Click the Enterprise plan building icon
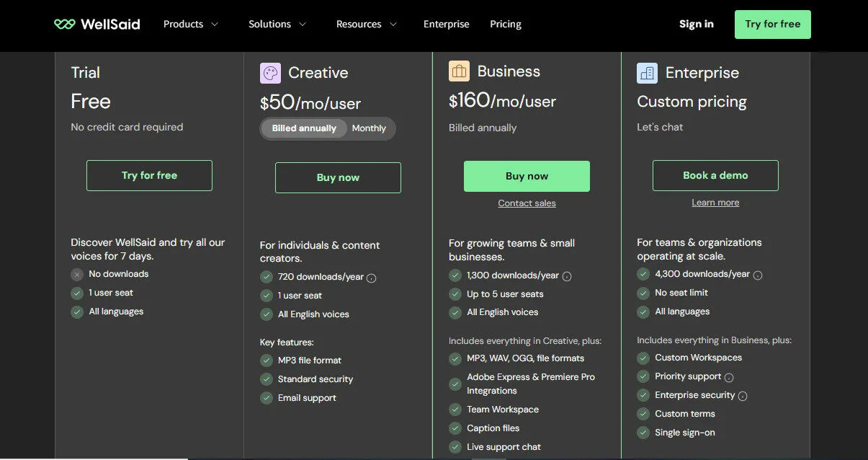This screenshot has width=868, height=460. pos(647,73)
